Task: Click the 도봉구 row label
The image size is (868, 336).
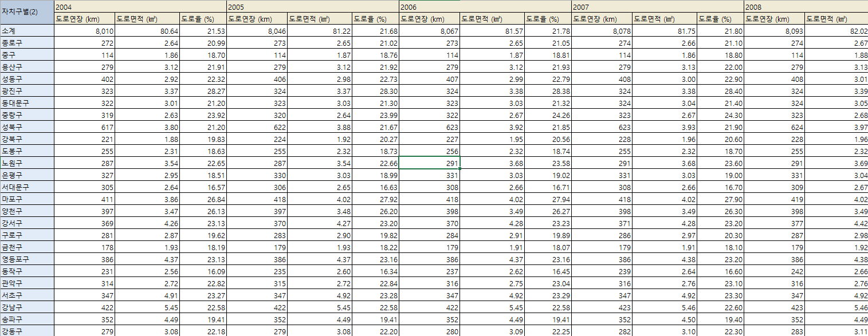Action: (27, 151)
